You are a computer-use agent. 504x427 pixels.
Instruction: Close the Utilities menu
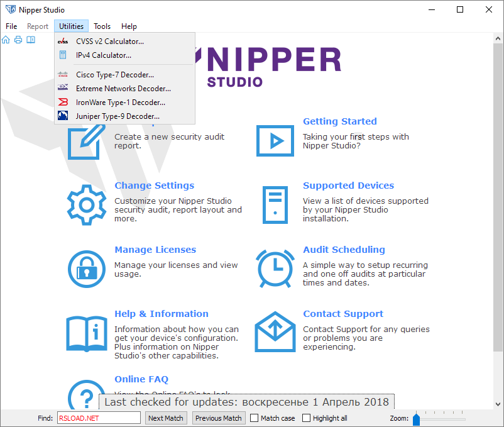pos(71,26)
